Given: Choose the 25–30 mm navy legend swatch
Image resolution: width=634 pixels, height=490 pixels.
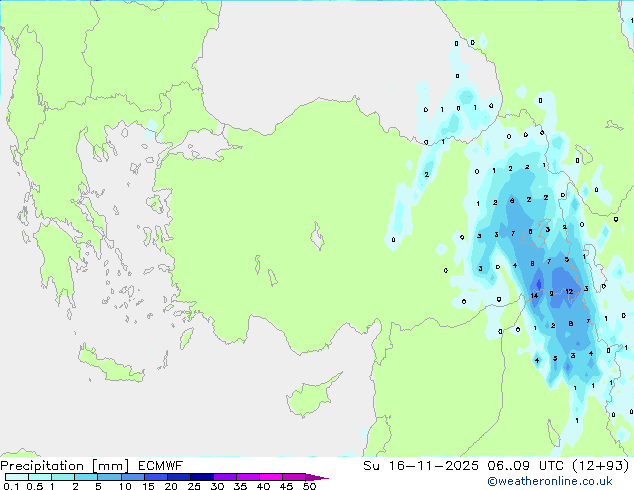Looking at the screenshot, I should coord(202,477).
